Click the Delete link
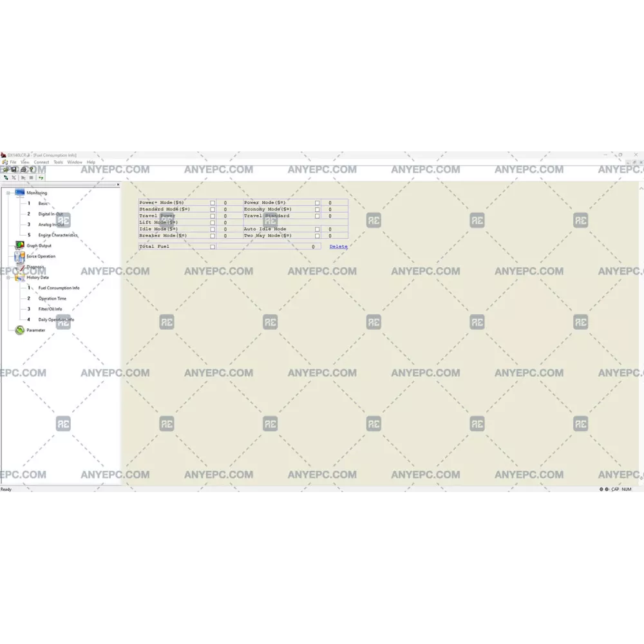644x644 pixels. pyautogui.click(x=338, y=247)
